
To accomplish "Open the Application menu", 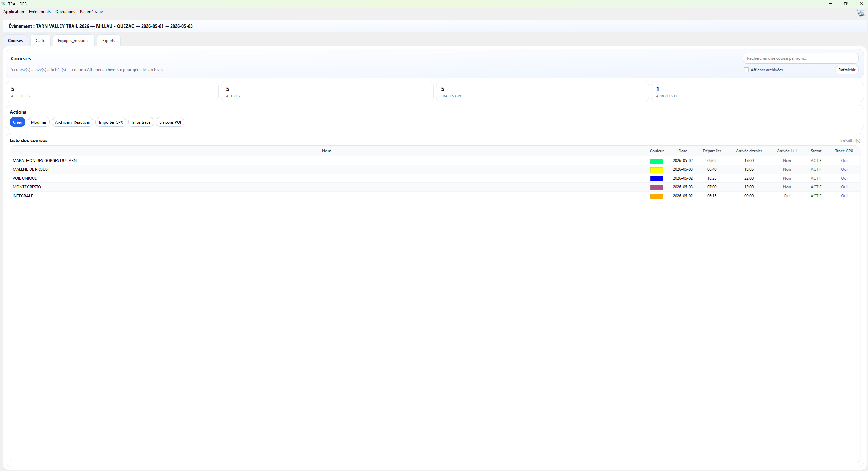I will (14, 12).
